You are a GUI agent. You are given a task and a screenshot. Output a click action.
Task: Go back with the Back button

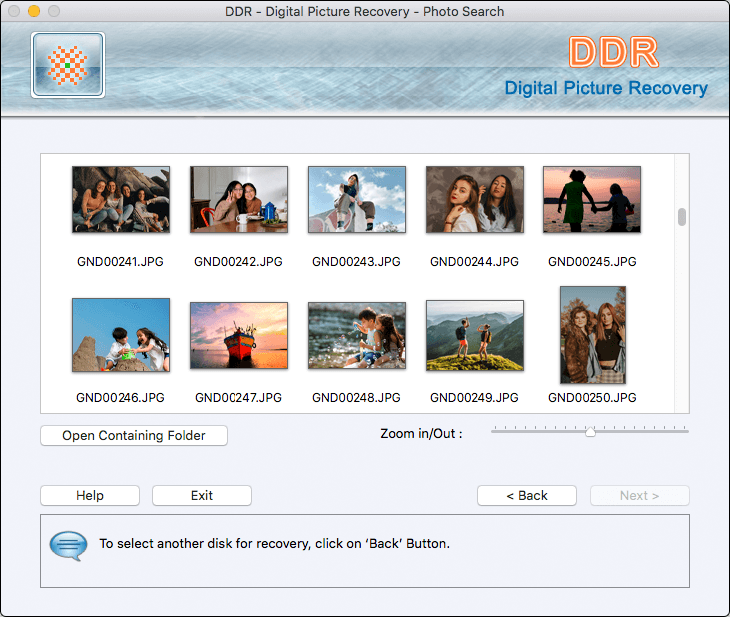click(x=527, y=495)
